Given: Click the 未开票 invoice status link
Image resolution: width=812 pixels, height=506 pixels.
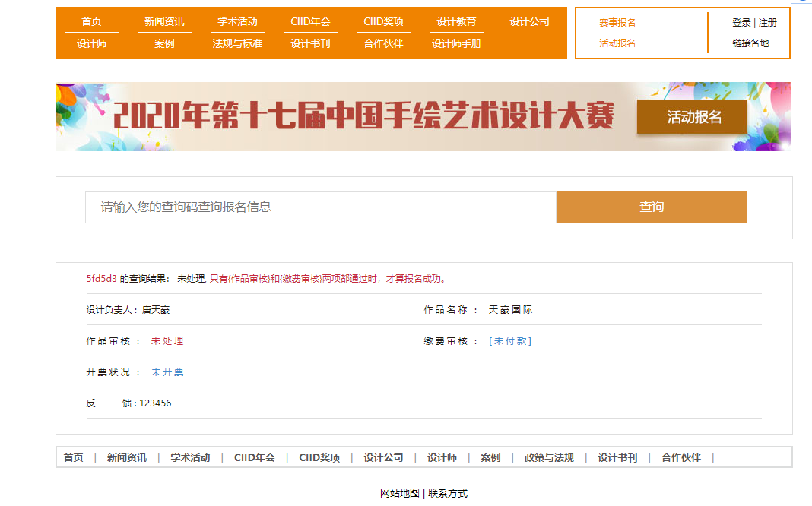Looking at the screenshot, I should [x=167, y=372].
